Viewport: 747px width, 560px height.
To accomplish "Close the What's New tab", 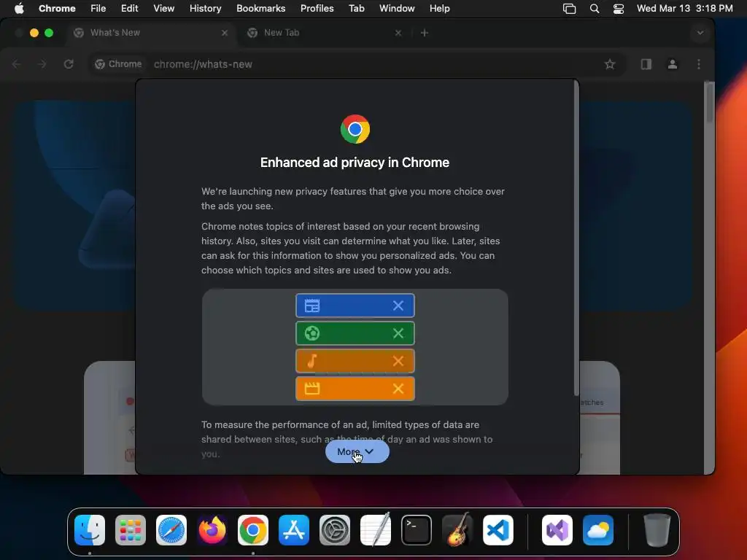I will [225, 33].
